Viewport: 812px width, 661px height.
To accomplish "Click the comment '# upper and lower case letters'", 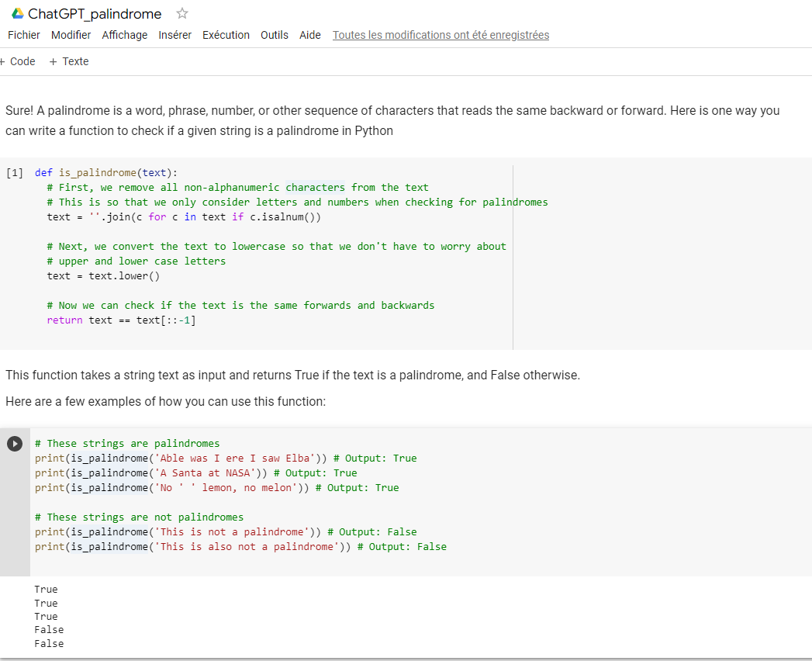I will coord(136,261).
